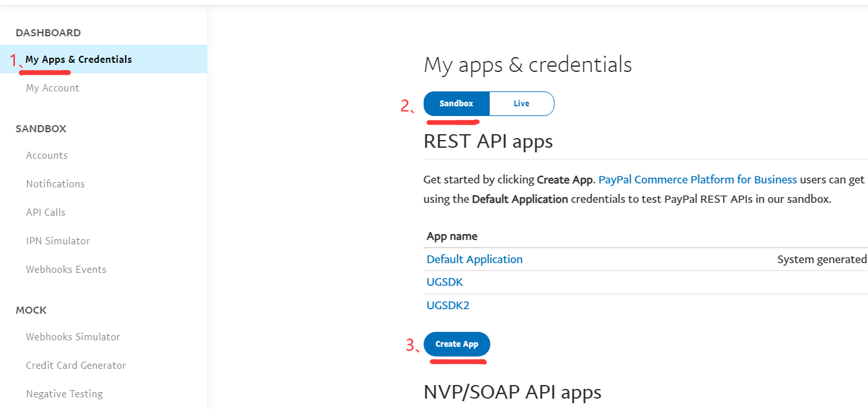Open the UGSDK2 app
Viewport: 868px width, 409px height.
click(448, 305)
